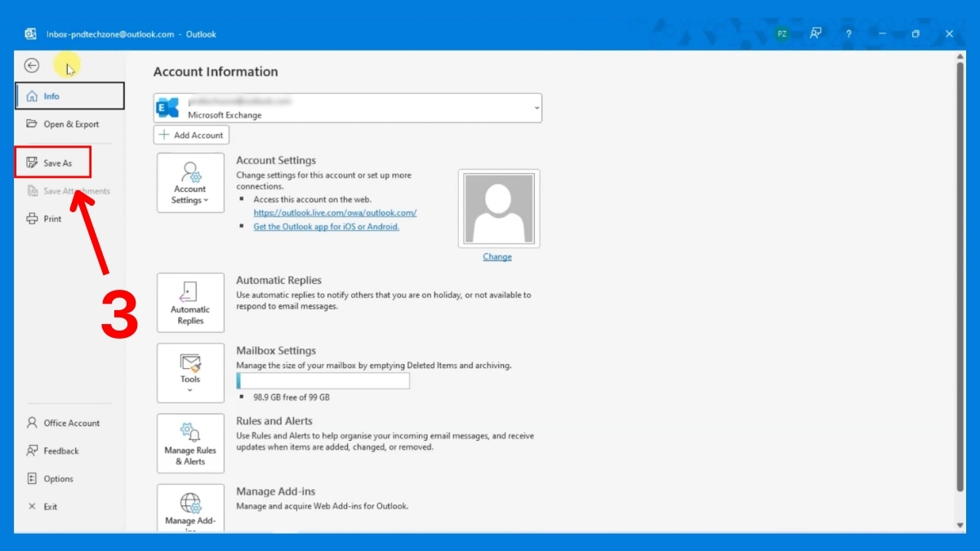This screenshot has width=980, height=551.
Task: Click the scrollbar down arrow
Action: click(960, 525)
